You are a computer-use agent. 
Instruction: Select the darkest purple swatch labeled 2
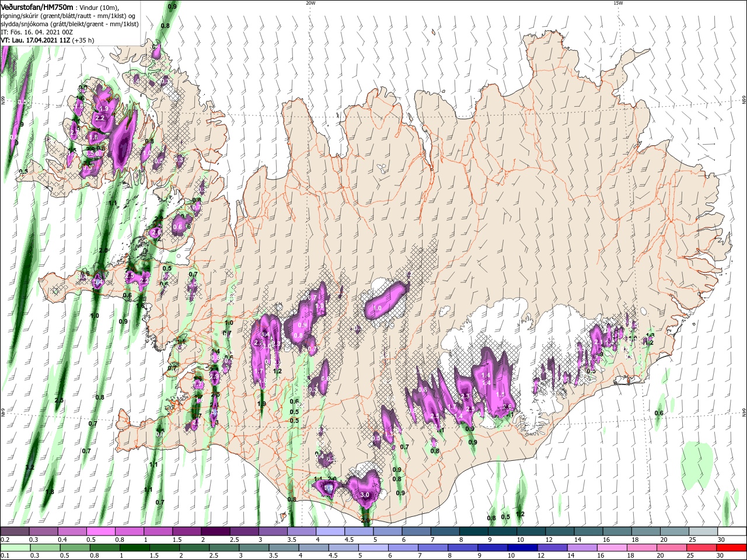(215, 531)
